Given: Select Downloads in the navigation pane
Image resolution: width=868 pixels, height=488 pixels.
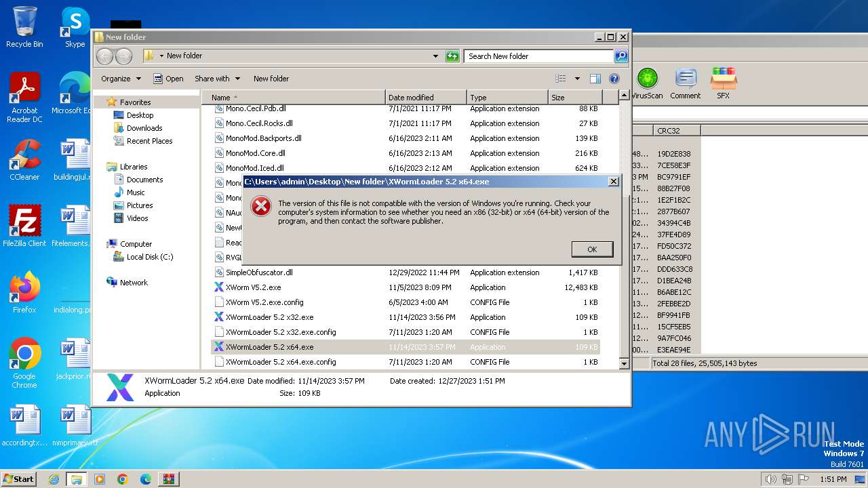Looking at the screenshot, I should (x=144, y=128).
